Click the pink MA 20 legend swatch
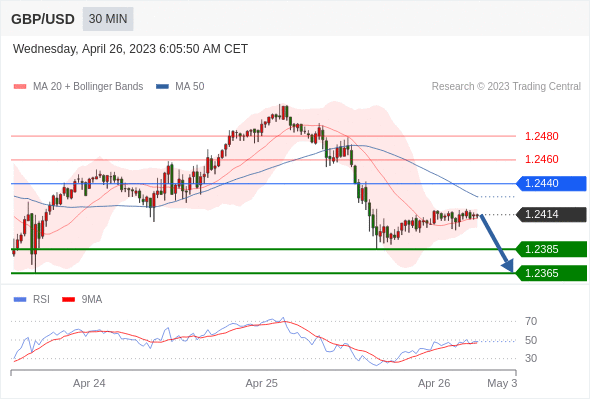This screenshot has height=400, width=590. 20,87
